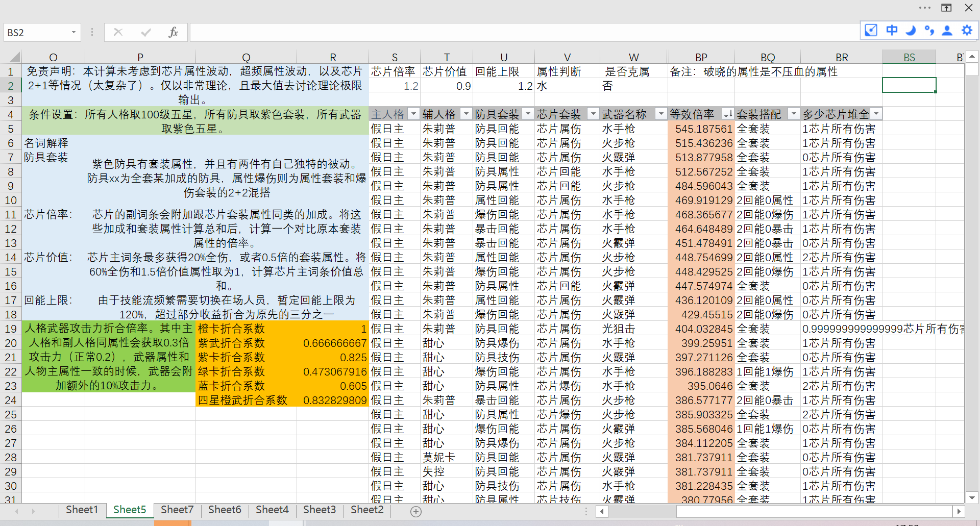Click the formula bar vertical dots handle
Viewport: 980px width, 526px height.
pos(92,32)
